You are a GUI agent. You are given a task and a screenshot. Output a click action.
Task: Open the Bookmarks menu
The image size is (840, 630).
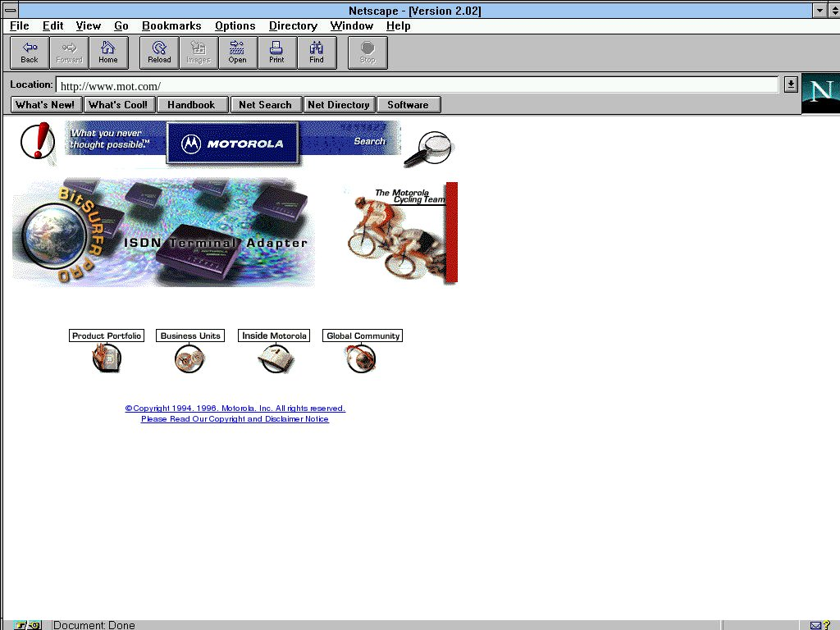coord(172,26)
